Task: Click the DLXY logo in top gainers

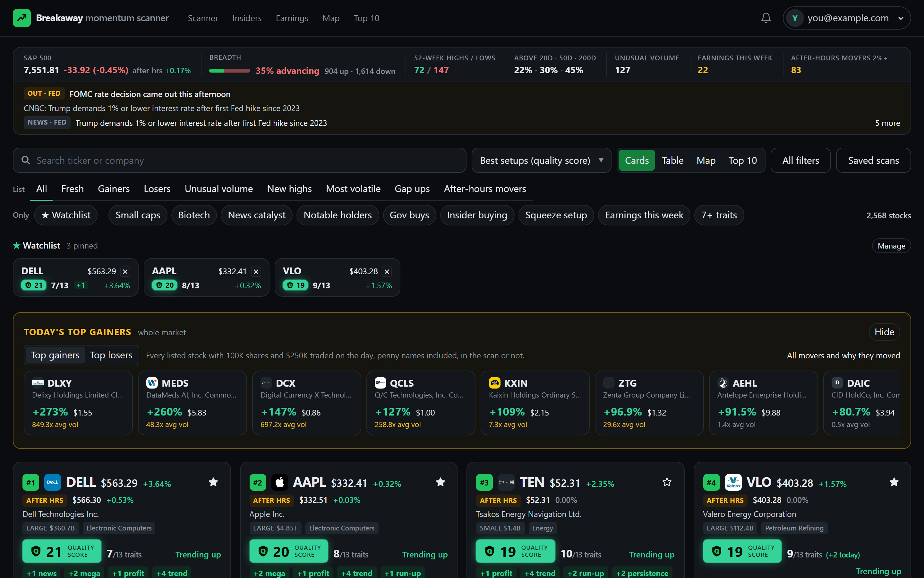Action: (38, 383)
